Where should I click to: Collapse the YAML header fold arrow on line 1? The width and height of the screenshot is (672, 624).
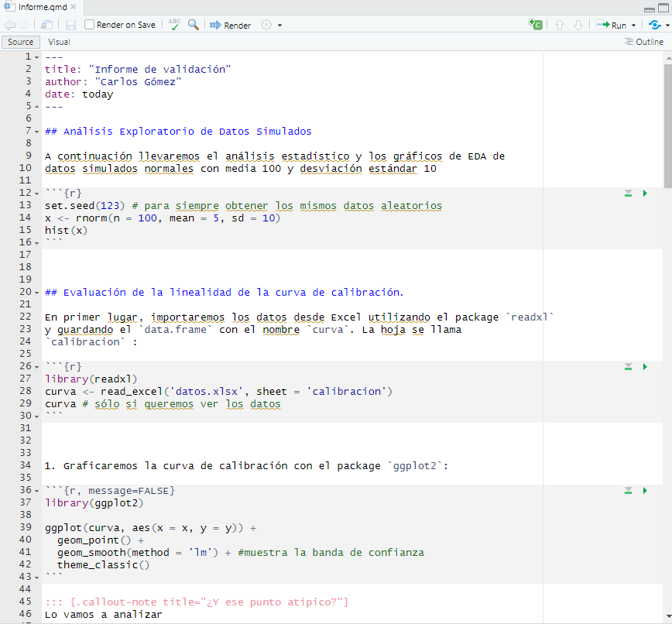point(38,57)
